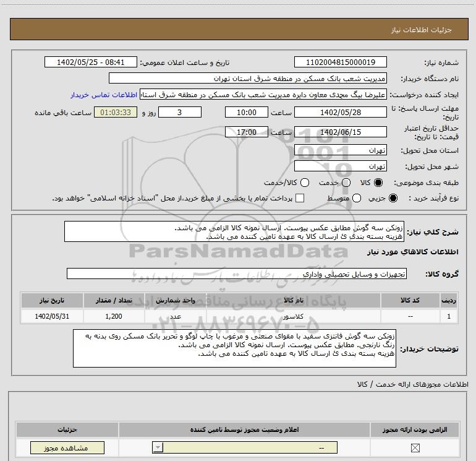Click the نام کالا column header
The height and width of the screenshot is (461, 476).
tap(293, 300)
